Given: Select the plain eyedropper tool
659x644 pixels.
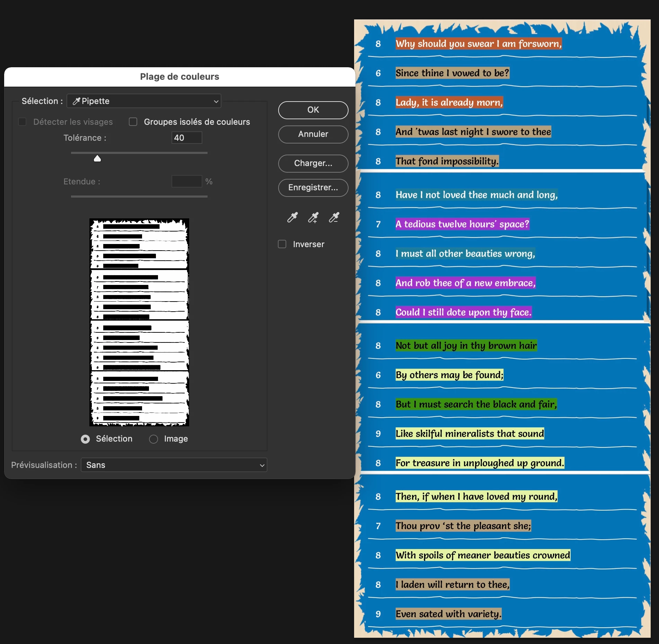Looking at the screenshot, I should click(292, 217).
